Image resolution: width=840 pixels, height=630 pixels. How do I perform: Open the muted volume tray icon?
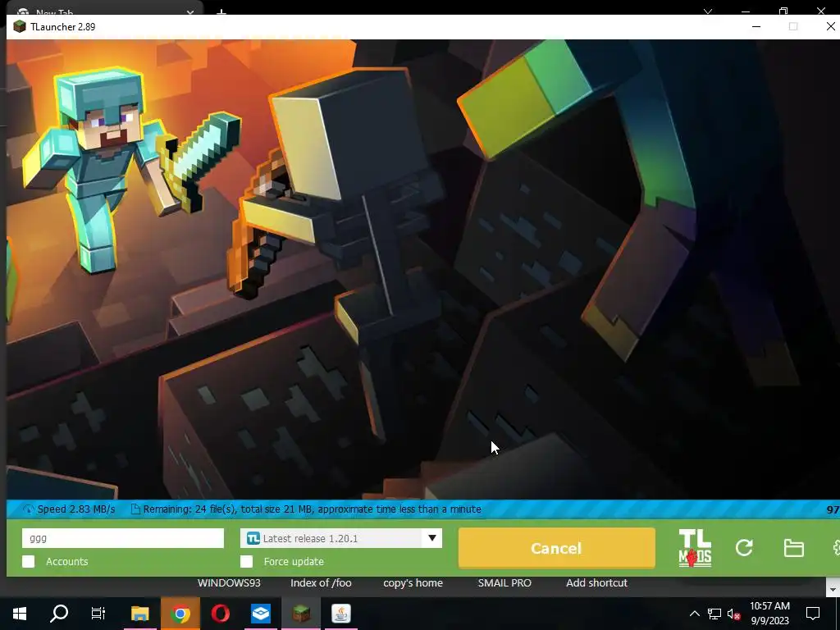pos(734,614)
